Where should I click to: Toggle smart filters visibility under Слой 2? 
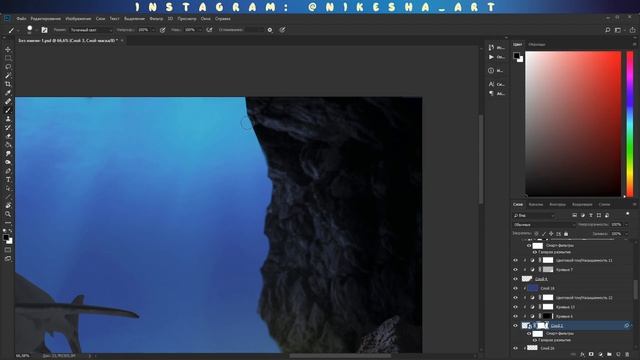coord(529,333)
